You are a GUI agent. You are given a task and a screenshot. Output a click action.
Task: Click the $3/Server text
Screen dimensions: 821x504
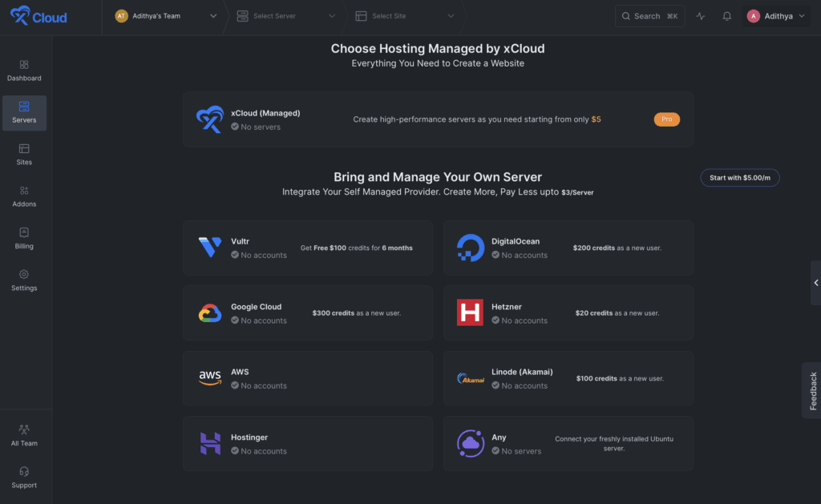pyautogui.click(x=577, y=192)
